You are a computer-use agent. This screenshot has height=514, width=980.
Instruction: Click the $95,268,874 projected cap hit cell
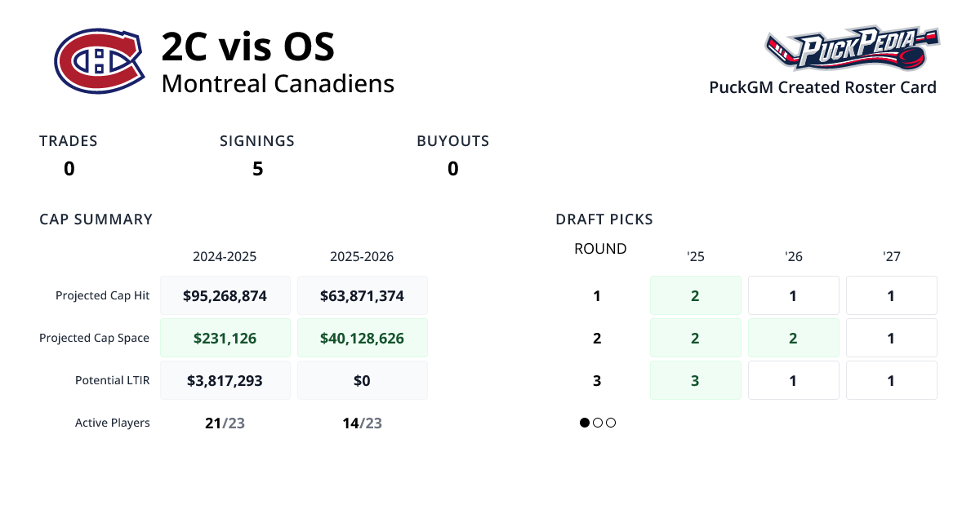pyautogui.click(x=225, y=295)
